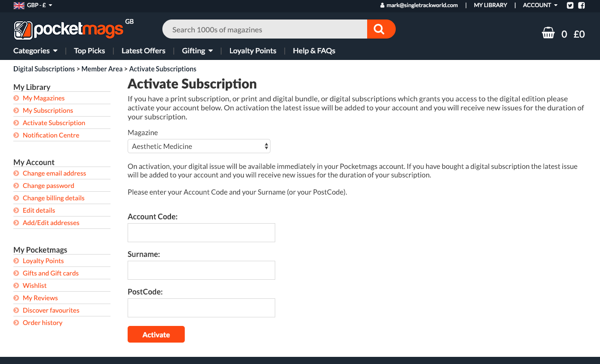The height and width of the screenshot is (364, 600).
Task: Focus the Surname text field
Action: 201,270
